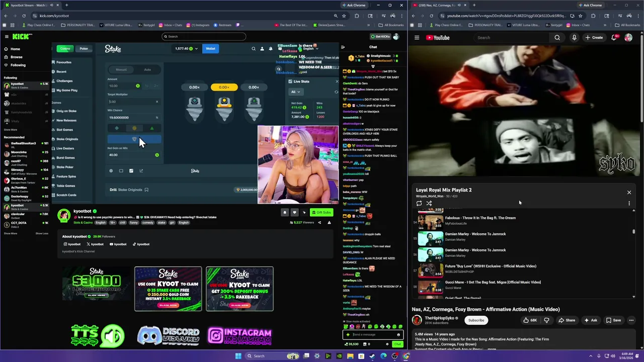Open kyootbot YouTube channel link
Viewport: 644px width, 362px height.
point(118,244)
